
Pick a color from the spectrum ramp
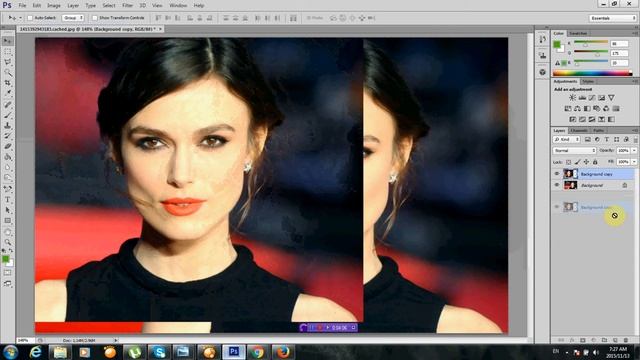pyautogui.click(x=592, y=73)
